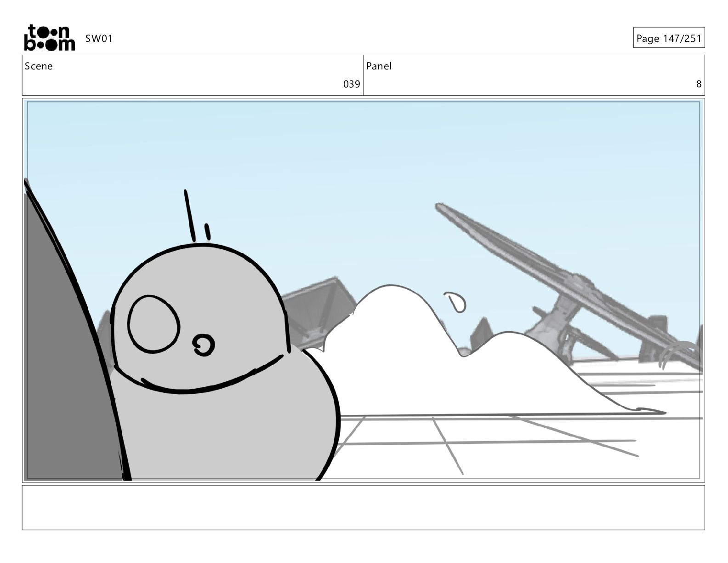Select the SW01 project title text
Screen dimensions: 728x563
(99, 39)
